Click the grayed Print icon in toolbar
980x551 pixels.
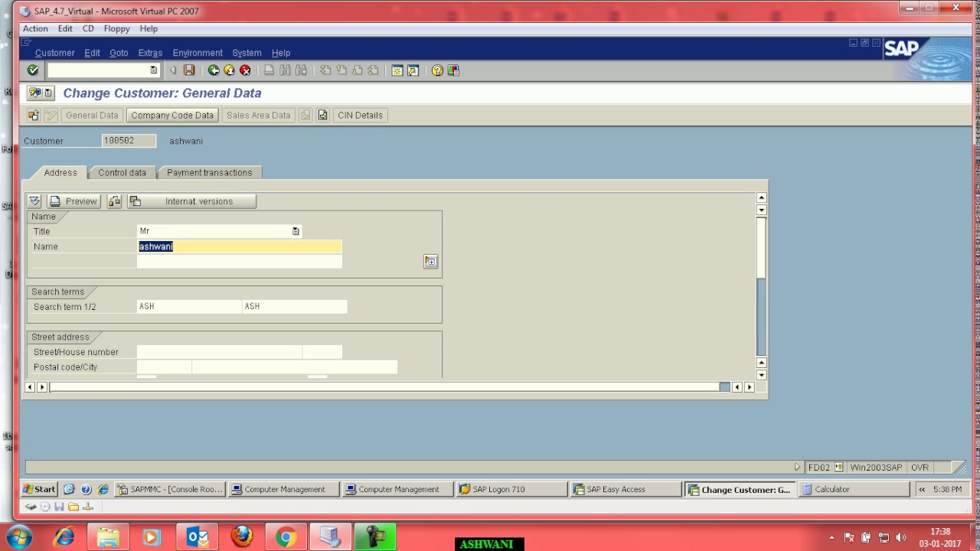click(x=269, y=70)
